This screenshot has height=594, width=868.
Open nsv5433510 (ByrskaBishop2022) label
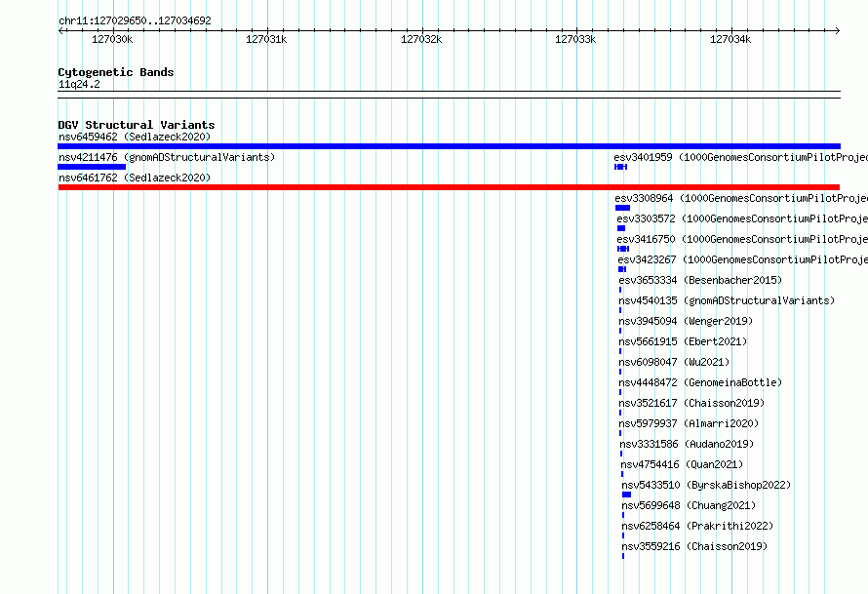[706, 485]
